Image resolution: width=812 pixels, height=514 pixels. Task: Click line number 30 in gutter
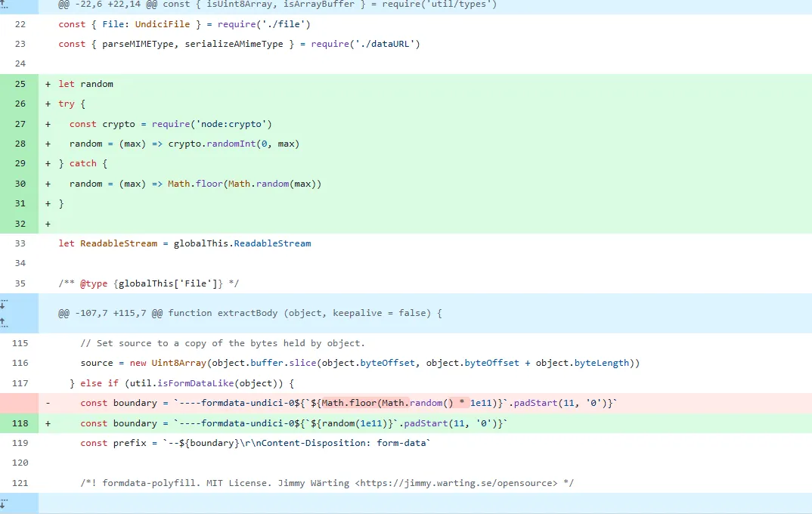pos(20,184)
